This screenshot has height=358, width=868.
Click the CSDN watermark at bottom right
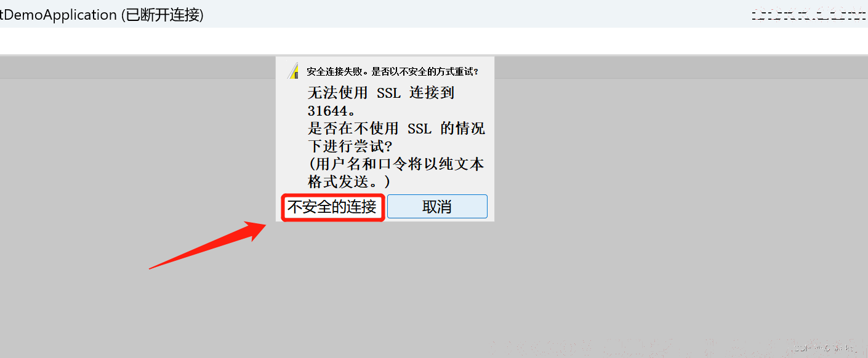(825, 348)
